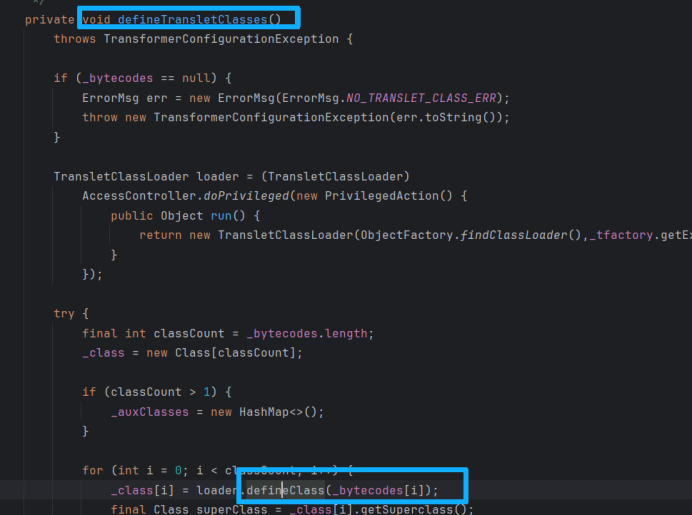
Task: Click the defineTransletClasses method name
Action: 192,19
